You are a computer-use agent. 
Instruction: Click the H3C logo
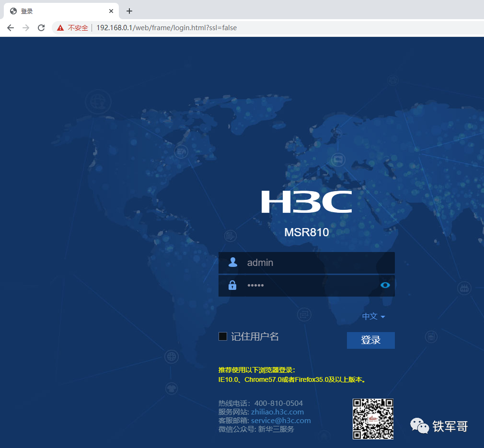pyautogui.click(x=306, y=201)
